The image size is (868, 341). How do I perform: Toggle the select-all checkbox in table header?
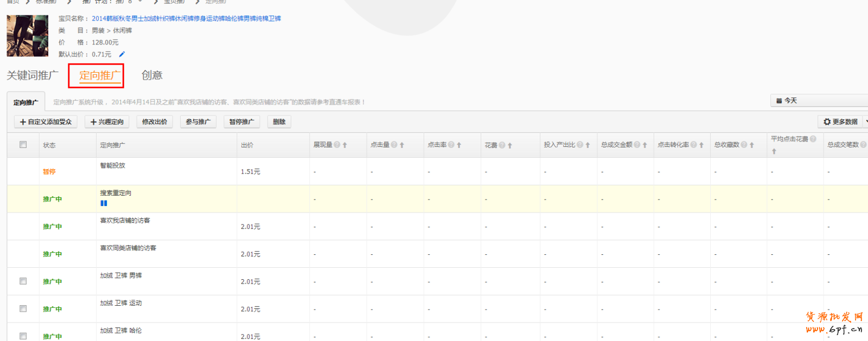[23, 145]
